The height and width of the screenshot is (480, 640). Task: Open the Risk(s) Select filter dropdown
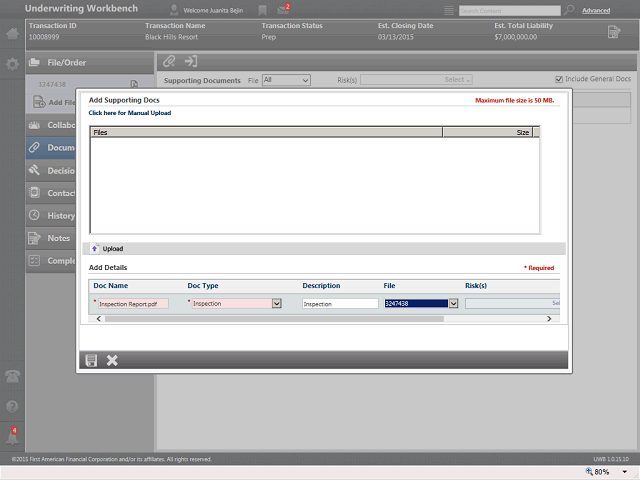point(416,80)
